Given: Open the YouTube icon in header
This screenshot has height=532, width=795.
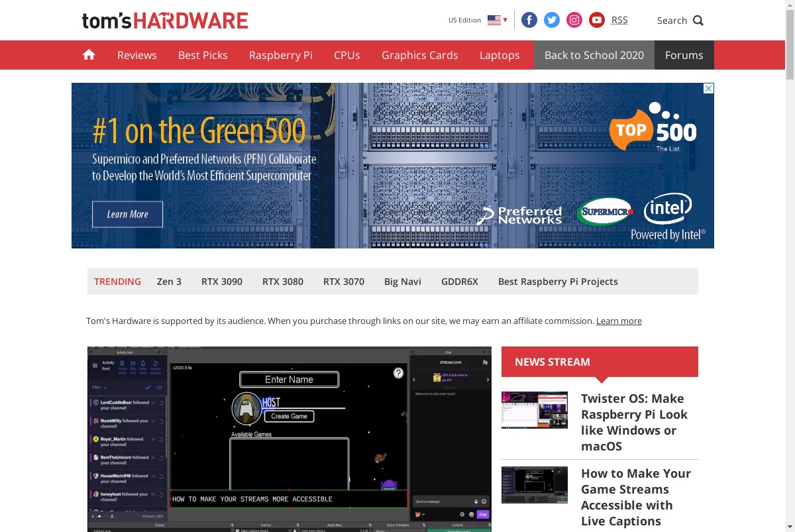Looking at the screenshot, I should click(597, 20).
